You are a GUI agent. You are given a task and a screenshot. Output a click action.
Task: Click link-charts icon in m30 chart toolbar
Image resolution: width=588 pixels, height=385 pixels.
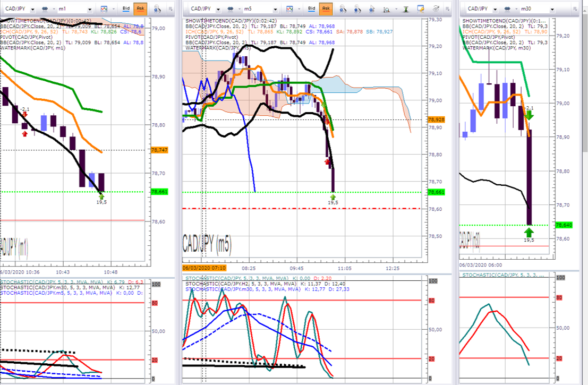[x=507, y=8]
